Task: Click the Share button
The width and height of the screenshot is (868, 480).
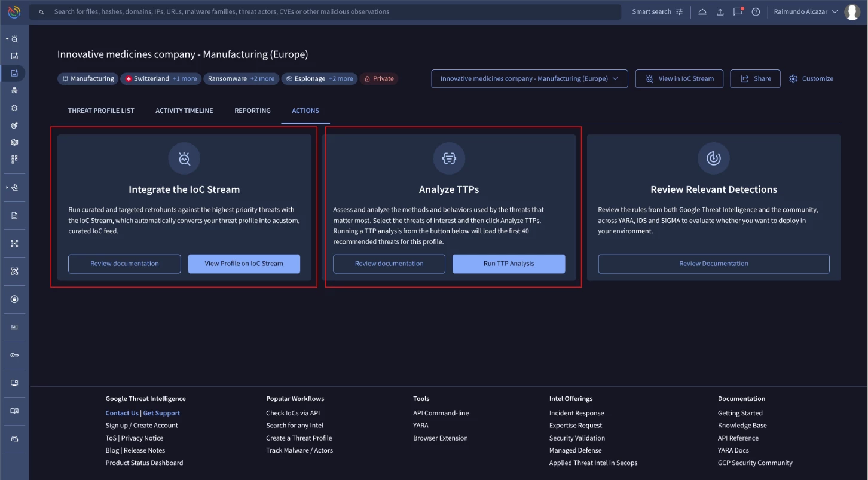Action: 755,78
